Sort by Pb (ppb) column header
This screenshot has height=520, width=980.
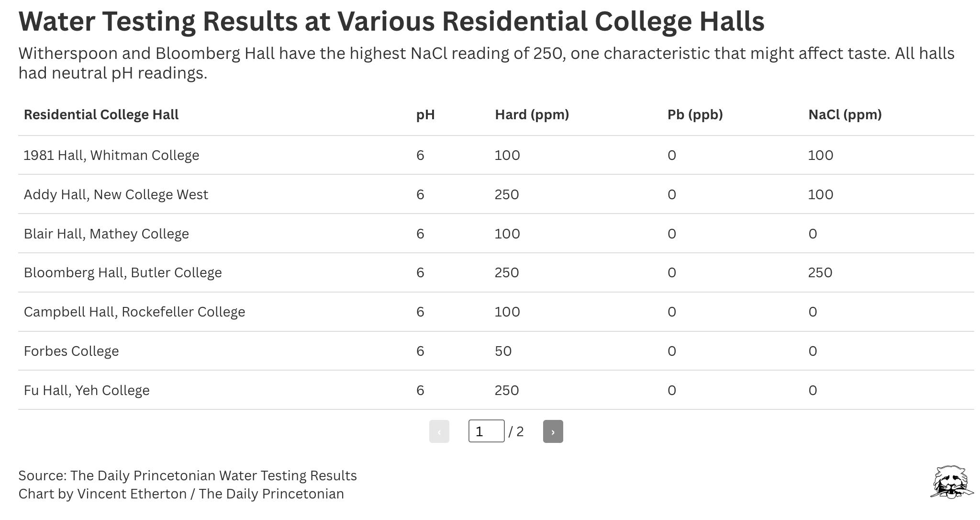[x=695, y=115]
